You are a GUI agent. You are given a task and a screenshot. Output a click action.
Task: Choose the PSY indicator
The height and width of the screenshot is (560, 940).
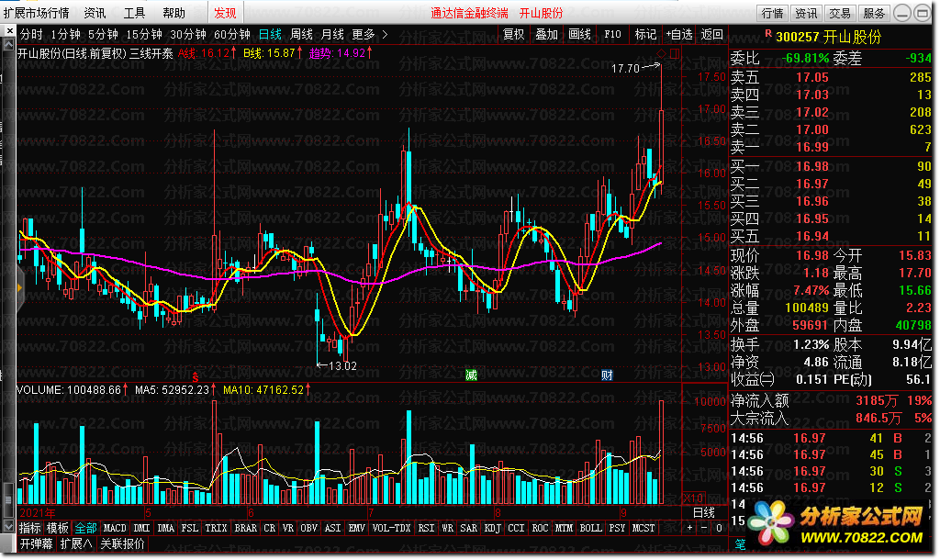(x=617, y=528)
